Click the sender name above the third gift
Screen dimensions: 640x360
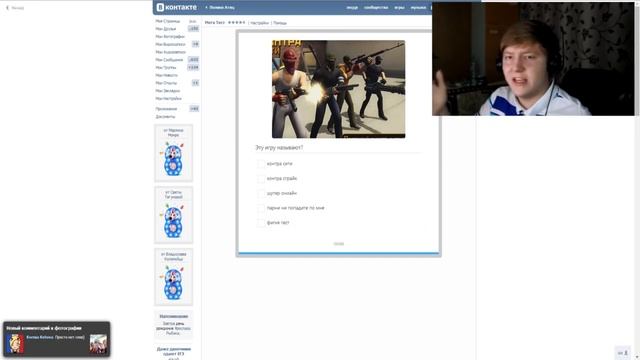173,256
